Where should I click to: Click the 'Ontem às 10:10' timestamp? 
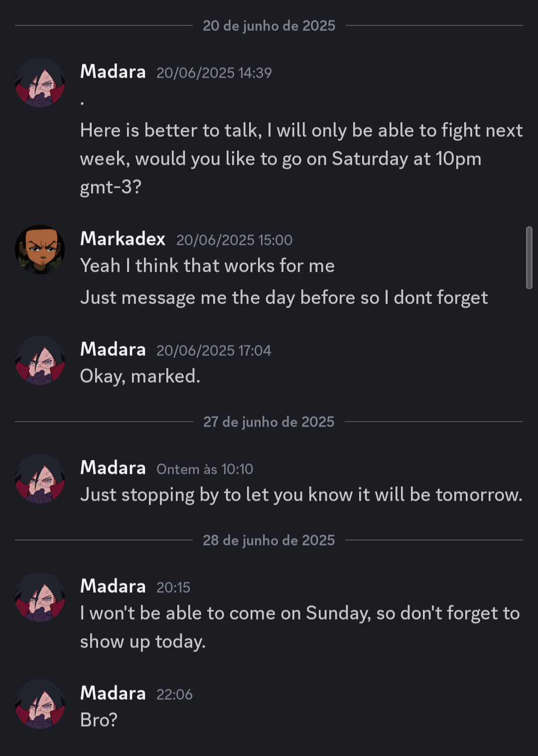point(205,469)
